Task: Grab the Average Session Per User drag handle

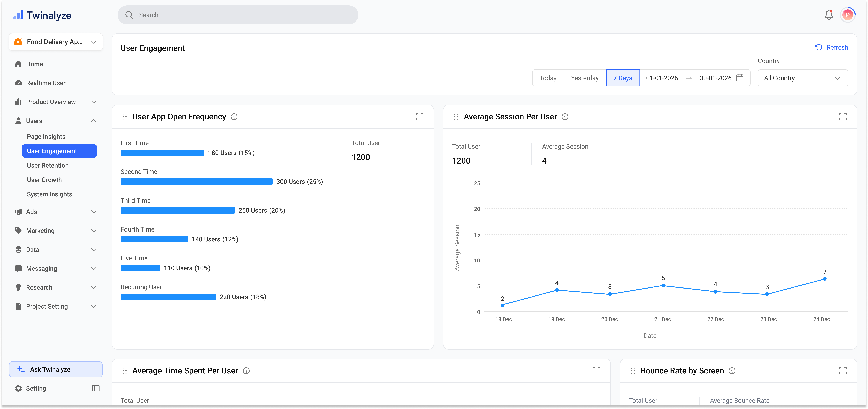Action: click(x=456, y=117)
